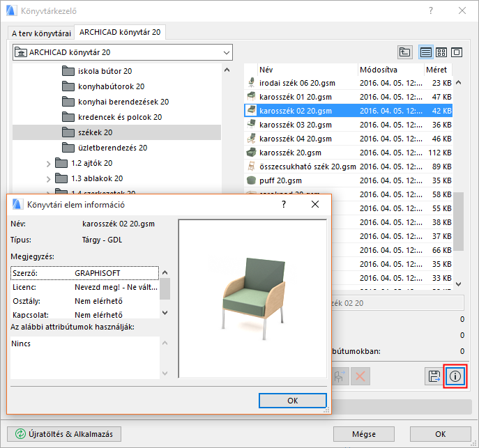This screenshot has width=479, height=448.
Task: Select puff 20.gsm file
Action: pos(348,180)
